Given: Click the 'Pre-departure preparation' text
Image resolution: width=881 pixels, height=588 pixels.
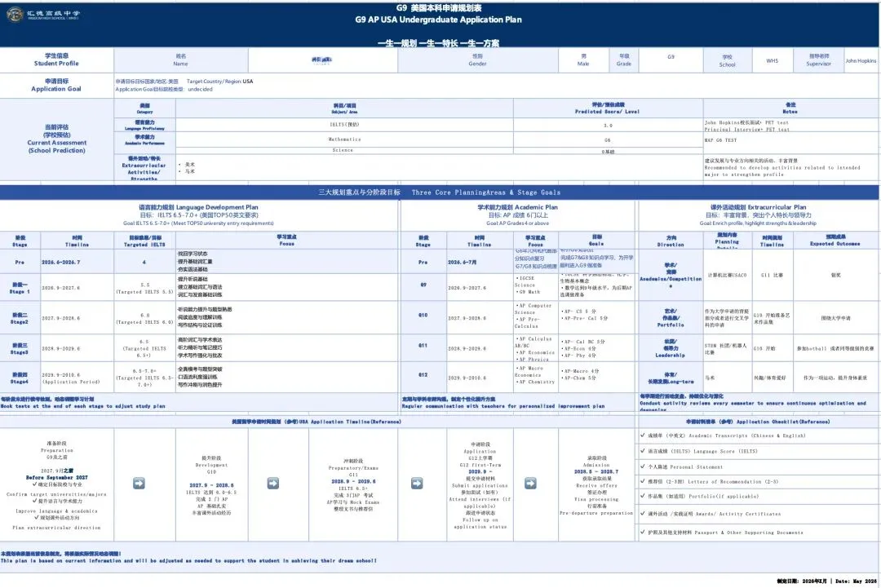Looking at the screenshot, I should point(596,513).
